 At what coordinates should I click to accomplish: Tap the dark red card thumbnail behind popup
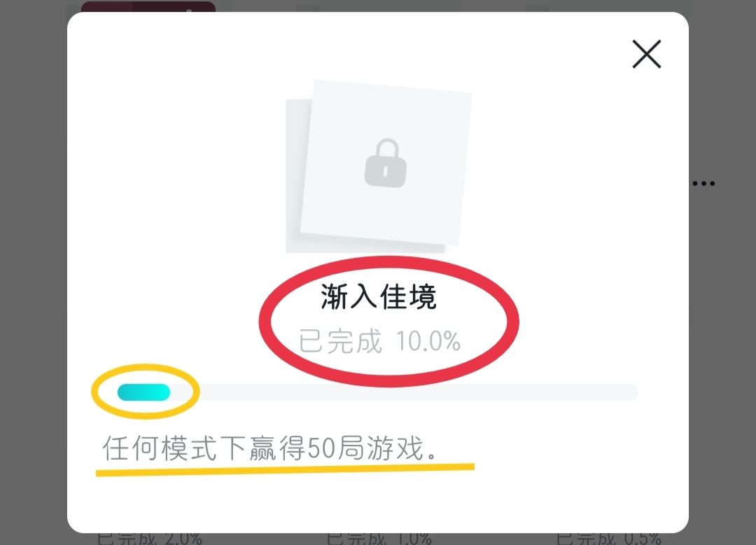(x=148, y=7)
